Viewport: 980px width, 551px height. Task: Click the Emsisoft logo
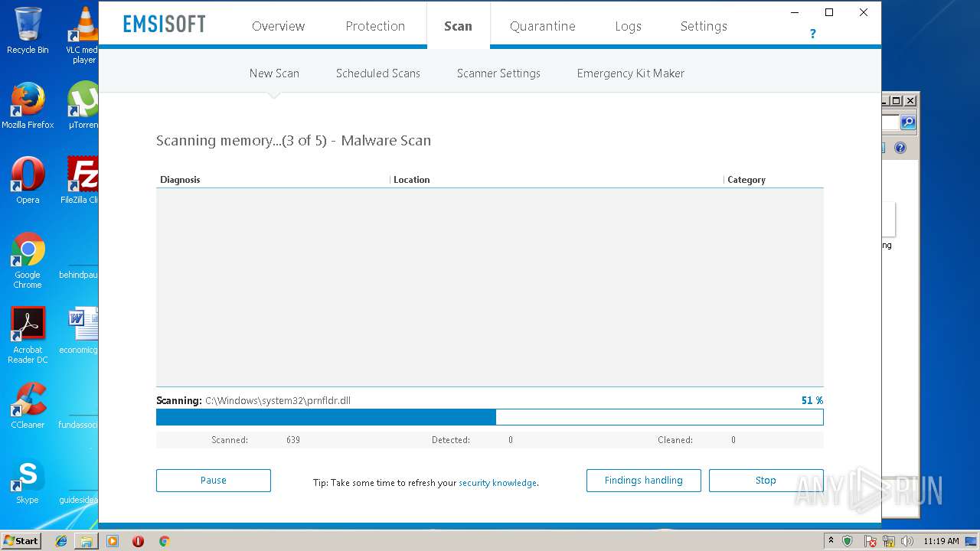(165, 24)
